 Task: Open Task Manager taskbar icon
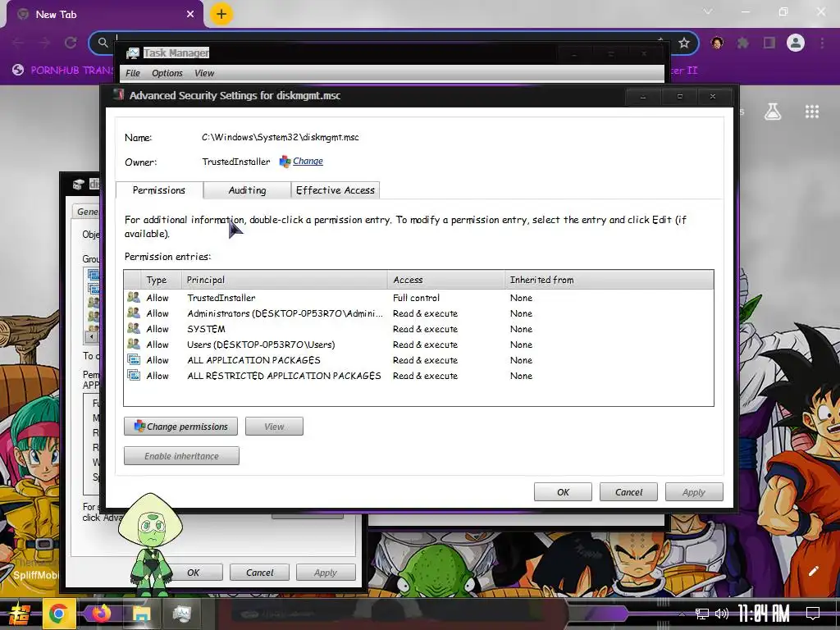181,614
